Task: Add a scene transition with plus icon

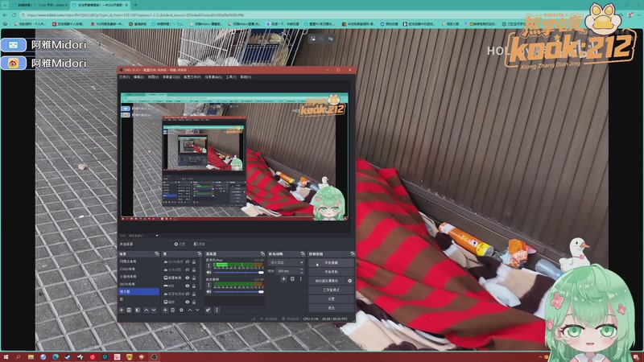Action: 283,278
